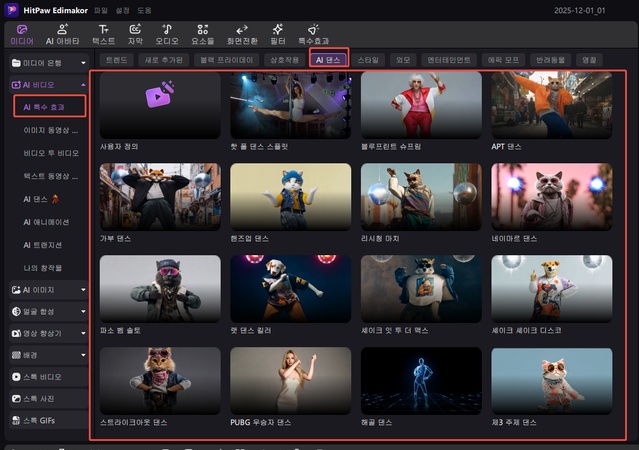Select the 텍스트 tool icon
Image resolution: width=639 pixels, height=450 pixels.
(x=103, y=34)
